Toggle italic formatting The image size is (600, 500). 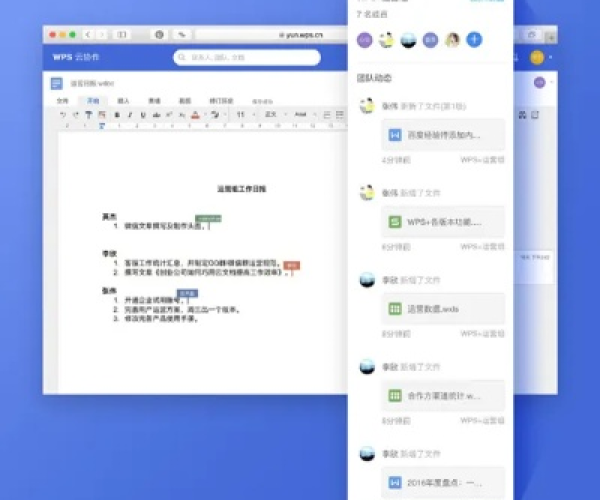(x=130, y=114)
